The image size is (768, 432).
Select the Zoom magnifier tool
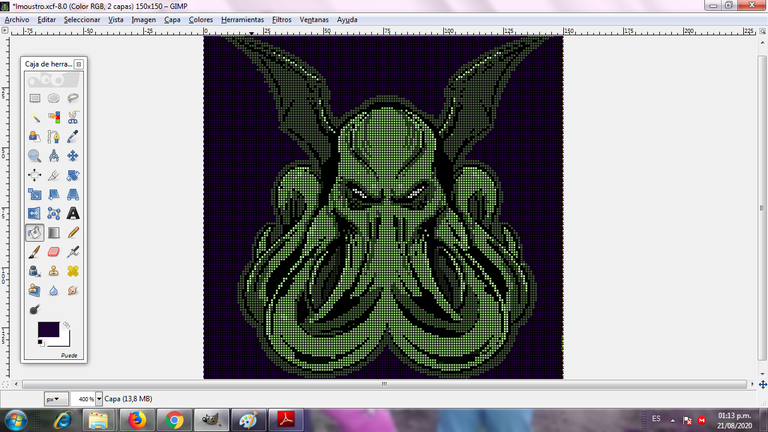click(x=34, y=156)
